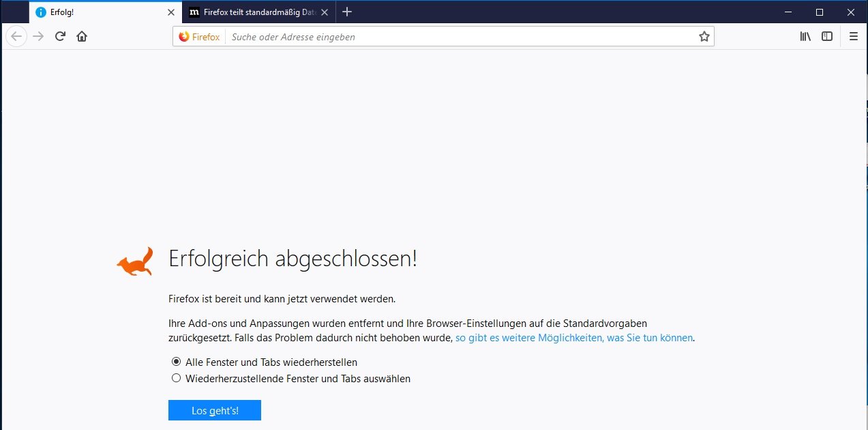Viewport: 868px width, 430px height.
Task: Reload the current page
Action: [x=60, y=37]
